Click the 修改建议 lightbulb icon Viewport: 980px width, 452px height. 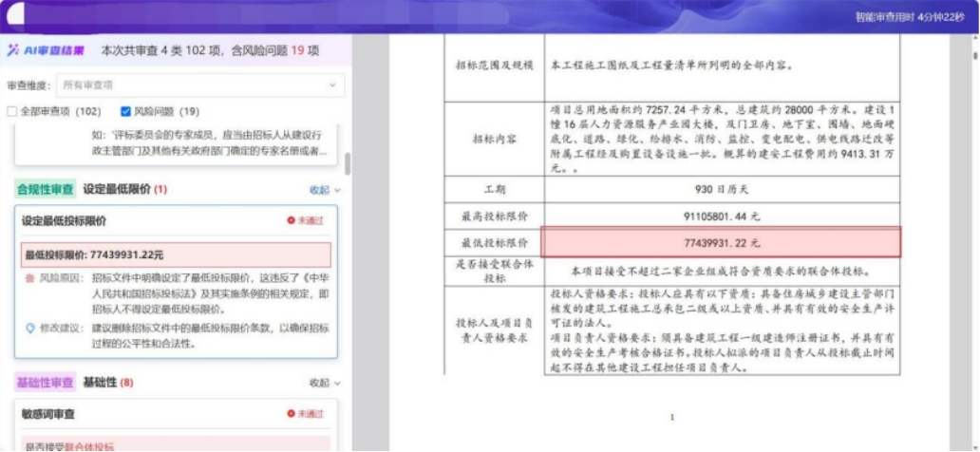coord(29,328)
